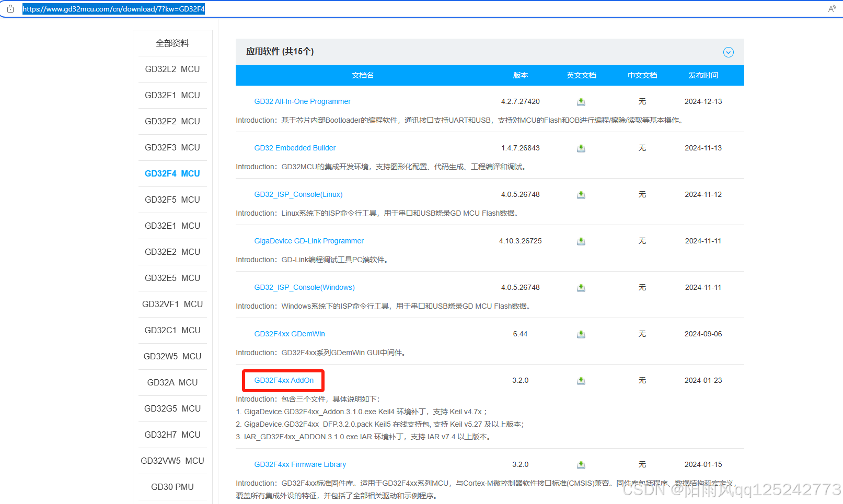This screenshot has width=843, height=504.
Task: Collapse the 应用软件 section
Action: [728, 52]
